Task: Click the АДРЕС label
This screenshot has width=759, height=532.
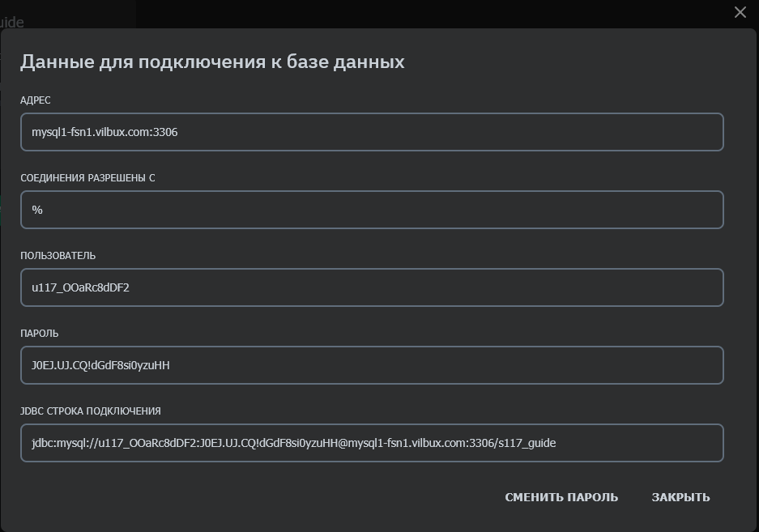Action: 36,100
